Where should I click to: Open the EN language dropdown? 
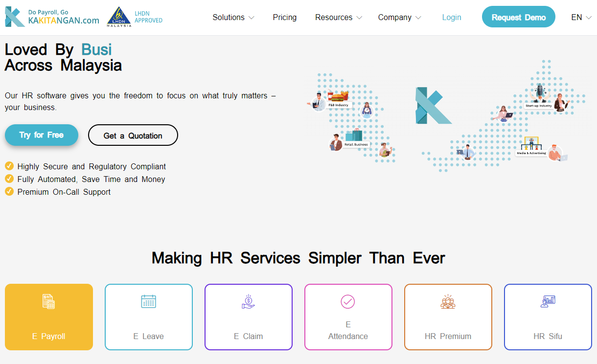581,17
